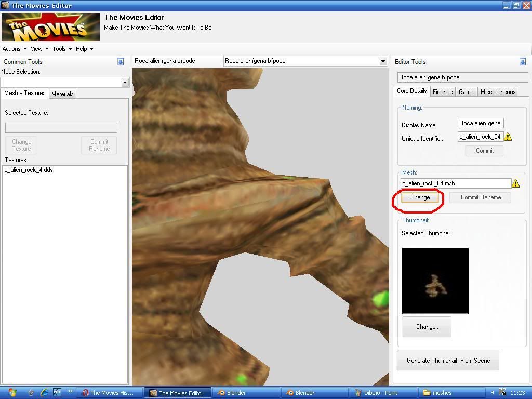Click the XMP quick launch icon
Viewport: 532px width, 399px height.
(57, 393)
